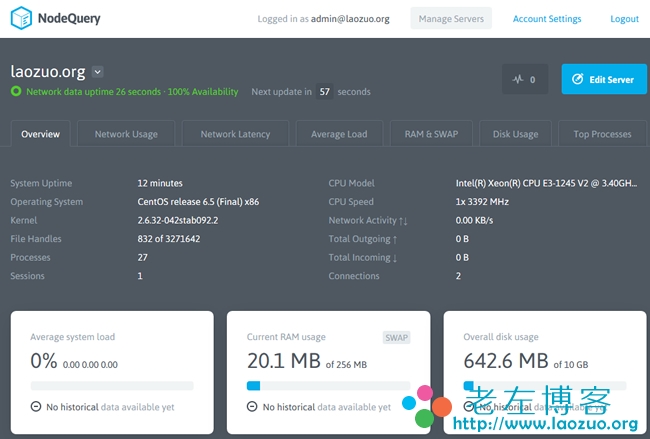The width and height of the screenshot is (650, 439).
Task: Click the NodeQuery cube logo icon
Action: pos(21,18)
